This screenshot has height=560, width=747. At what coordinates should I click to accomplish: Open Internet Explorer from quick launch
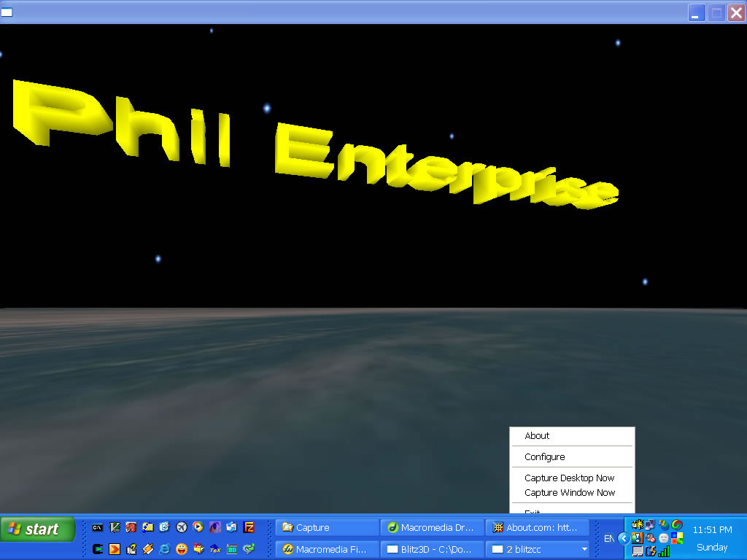[165, 548]
